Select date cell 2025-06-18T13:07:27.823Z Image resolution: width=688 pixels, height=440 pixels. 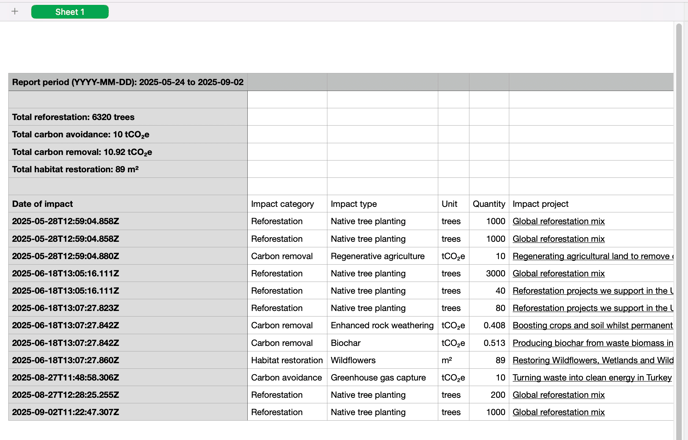coord(128,308)
